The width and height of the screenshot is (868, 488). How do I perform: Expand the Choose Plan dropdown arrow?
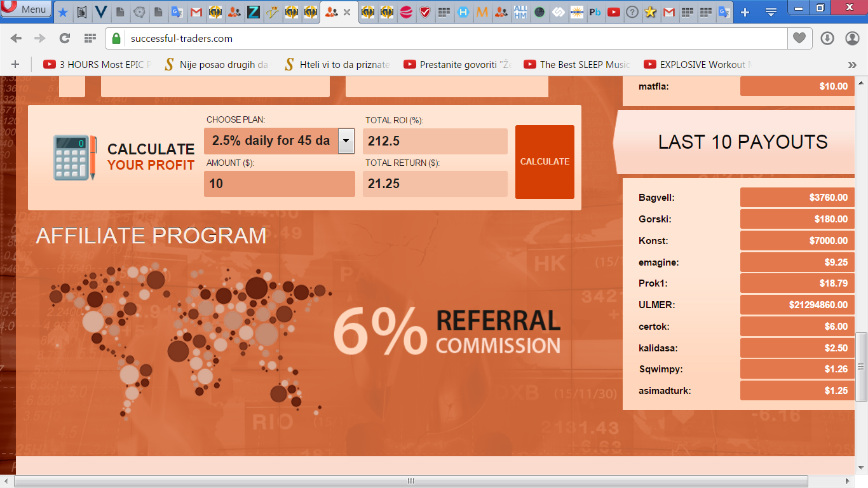click(346, 141)
